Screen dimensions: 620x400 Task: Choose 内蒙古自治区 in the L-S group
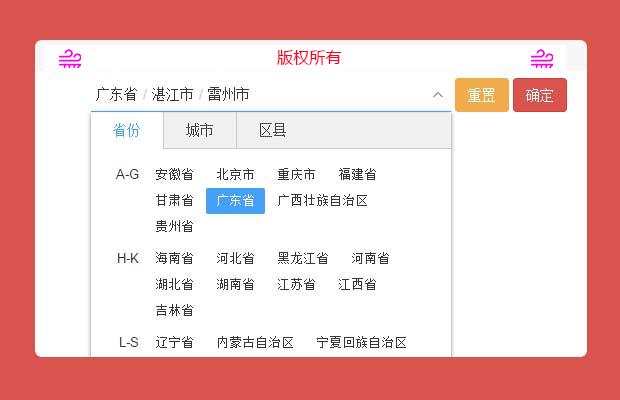(255, 342)
